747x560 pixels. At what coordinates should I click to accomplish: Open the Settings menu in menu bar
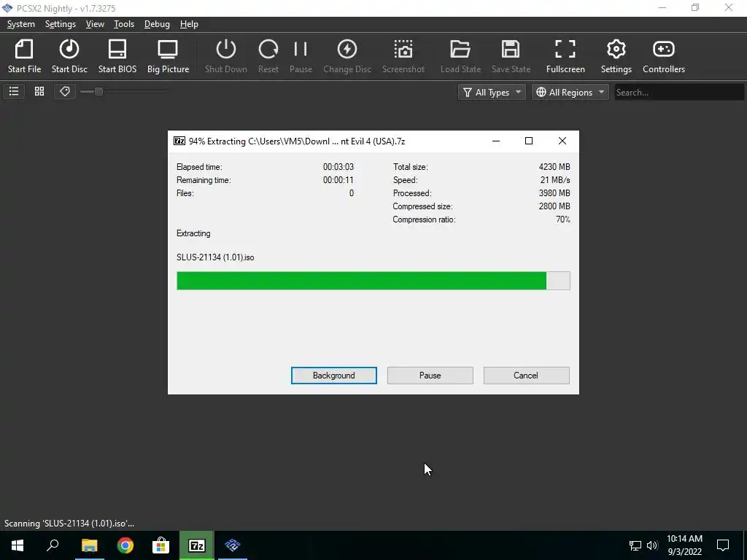(61, 24)
